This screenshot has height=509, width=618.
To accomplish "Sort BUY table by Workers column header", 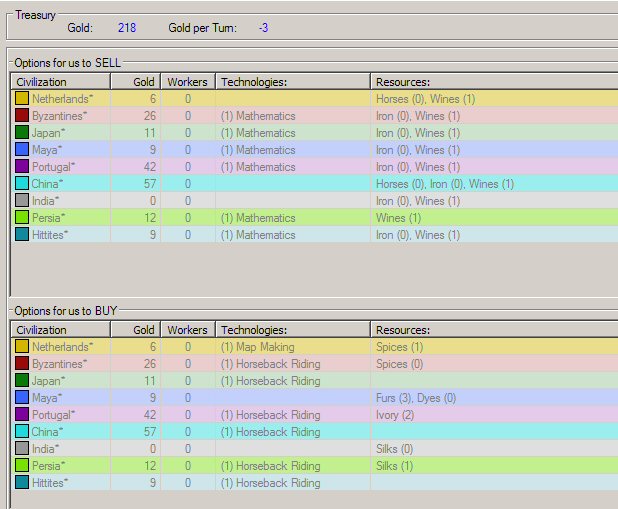I will point(188,330).
